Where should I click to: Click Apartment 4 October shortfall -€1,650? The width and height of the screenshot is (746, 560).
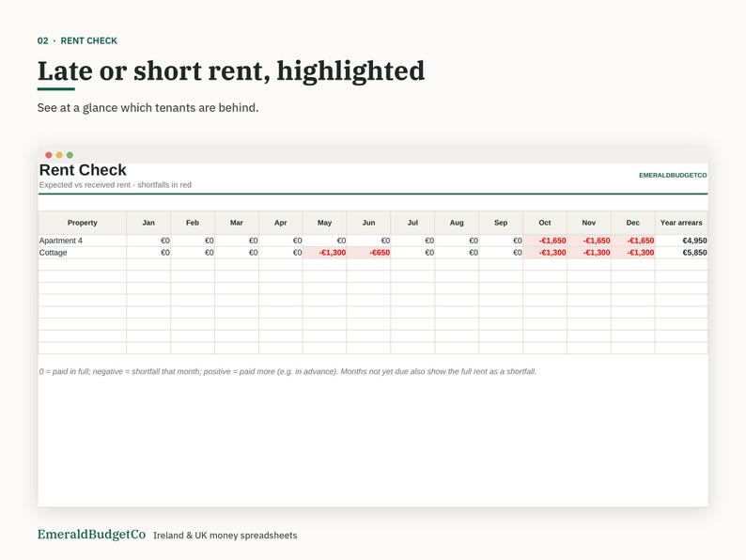point(545,241)
